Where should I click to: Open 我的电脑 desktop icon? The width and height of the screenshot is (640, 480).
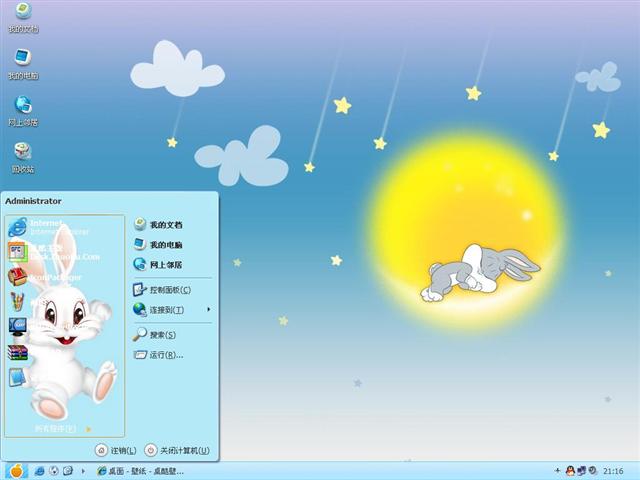(23, 64)
